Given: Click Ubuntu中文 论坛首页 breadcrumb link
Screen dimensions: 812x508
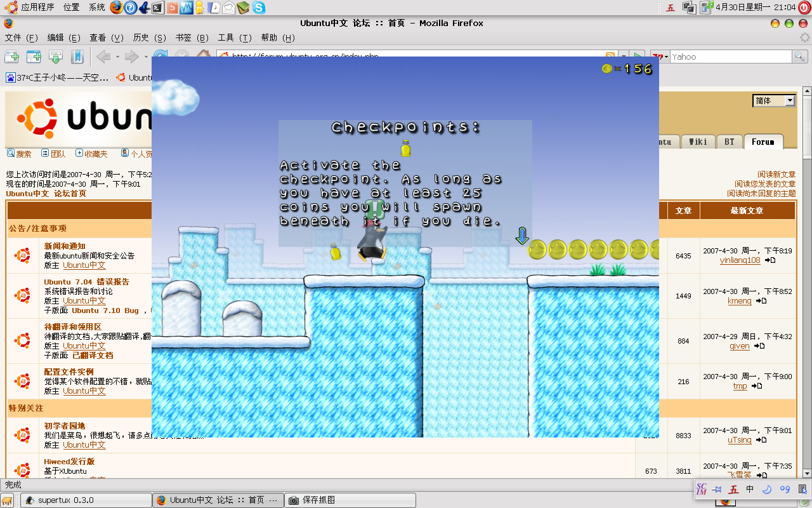Looking at the screenshot, I should [46, 194].
